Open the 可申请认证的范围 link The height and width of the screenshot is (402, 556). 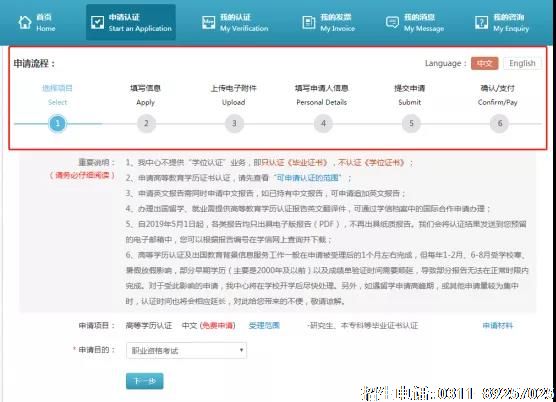coord(308,178)
